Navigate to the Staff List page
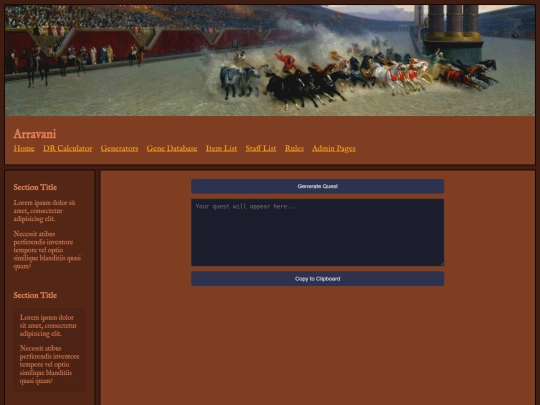This screenshot has width=540, height=405. [x=261, y=148]
